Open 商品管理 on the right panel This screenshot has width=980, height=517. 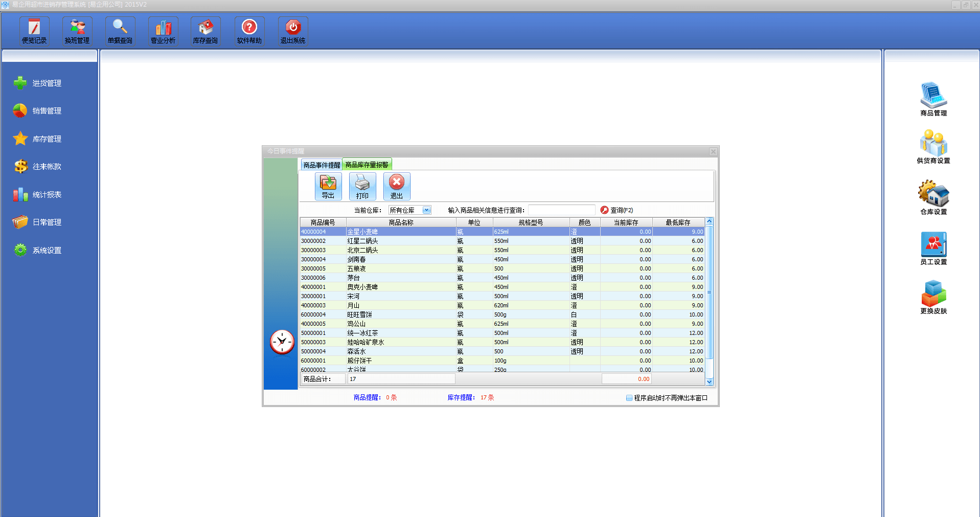coord(933,99)
